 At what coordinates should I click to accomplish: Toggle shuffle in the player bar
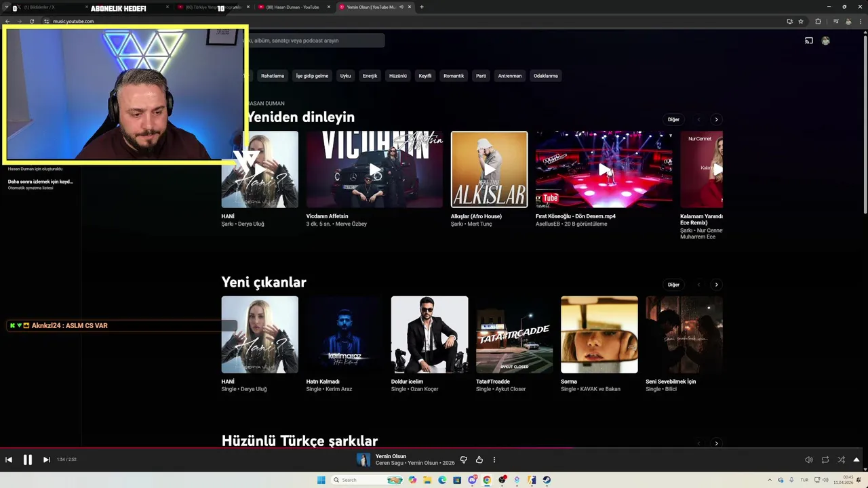(842, 460)
